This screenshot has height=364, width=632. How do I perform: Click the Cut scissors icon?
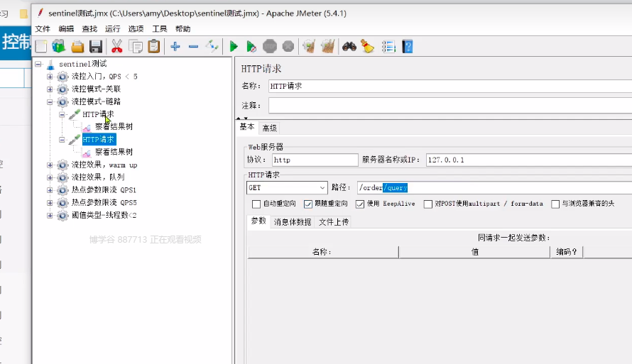point(117,47)
